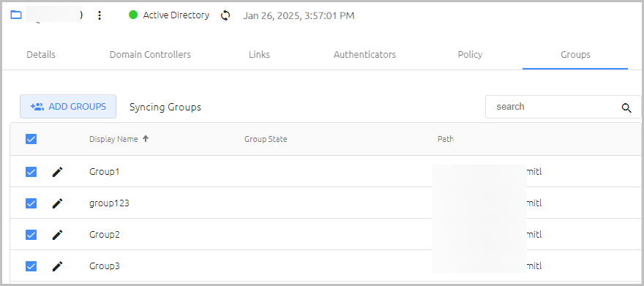Click the search magnifier icon

tap(626, 108)
